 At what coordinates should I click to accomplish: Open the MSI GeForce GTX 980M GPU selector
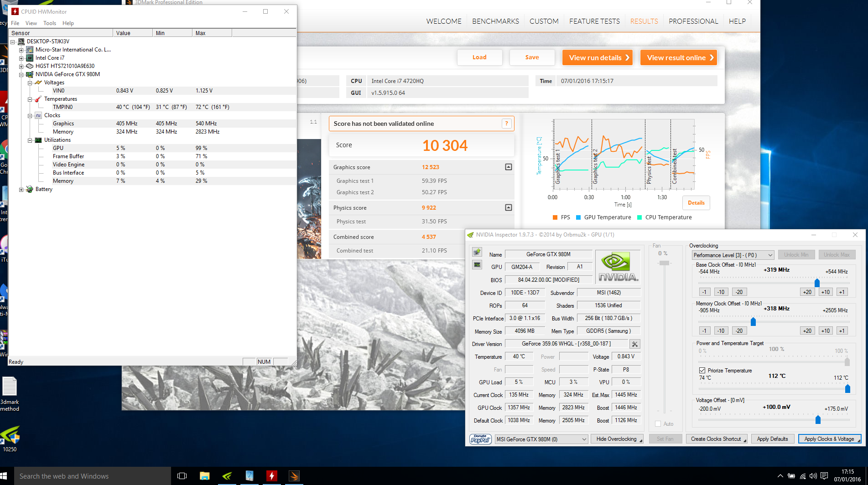coord(541,439)
